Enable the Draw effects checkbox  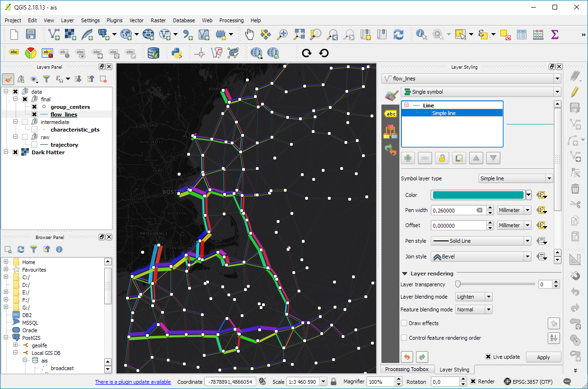pos(404,323)
